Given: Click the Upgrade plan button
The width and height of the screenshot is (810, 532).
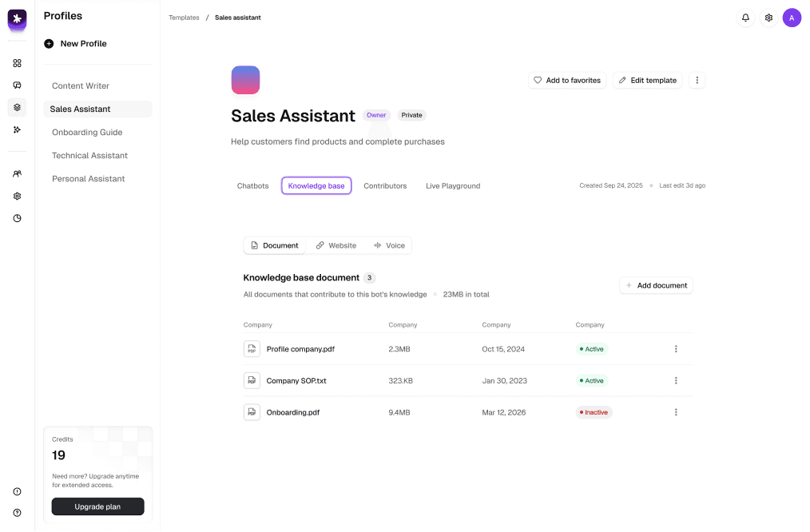Looking at the screenshot, I should (x=97, y=506).
